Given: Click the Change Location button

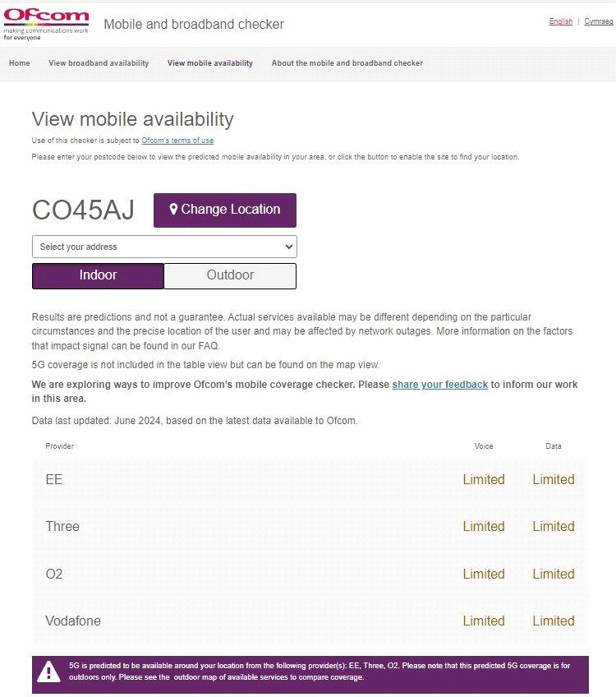Looking at the screenshot, I should tap(224, 210).
